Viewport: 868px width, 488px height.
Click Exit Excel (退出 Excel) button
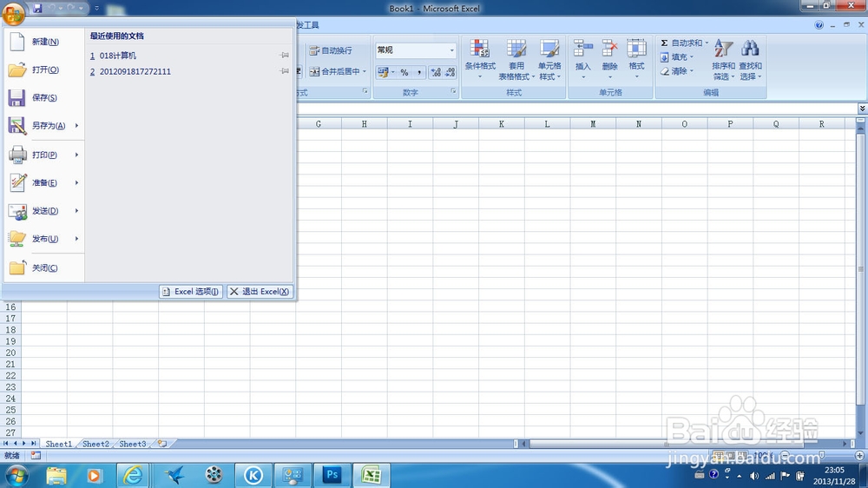tap(260, 292)
